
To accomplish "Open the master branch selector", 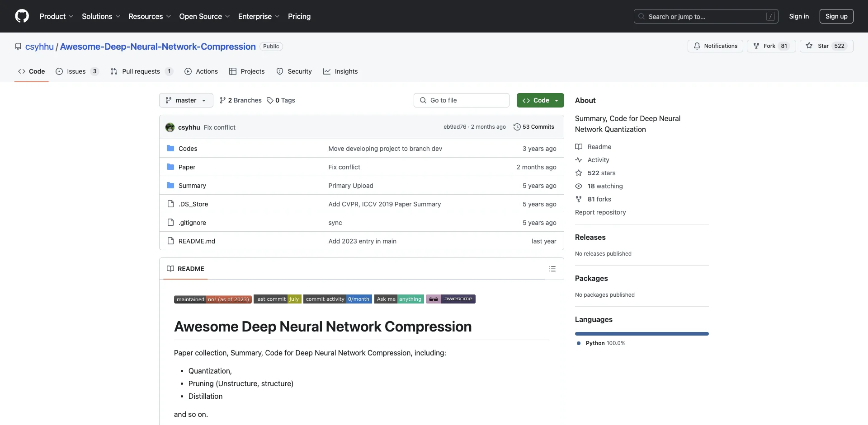I will coord(186,100).
